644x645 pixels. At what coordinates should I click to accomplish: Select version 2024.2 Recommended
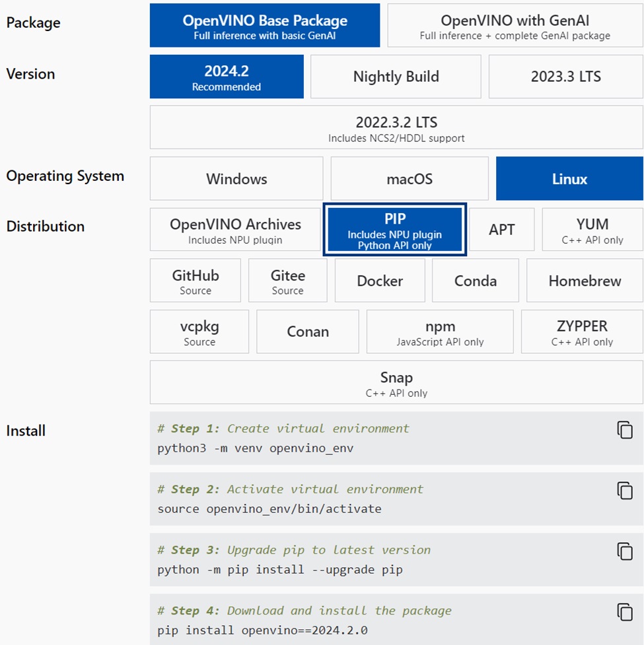[227, 77]
